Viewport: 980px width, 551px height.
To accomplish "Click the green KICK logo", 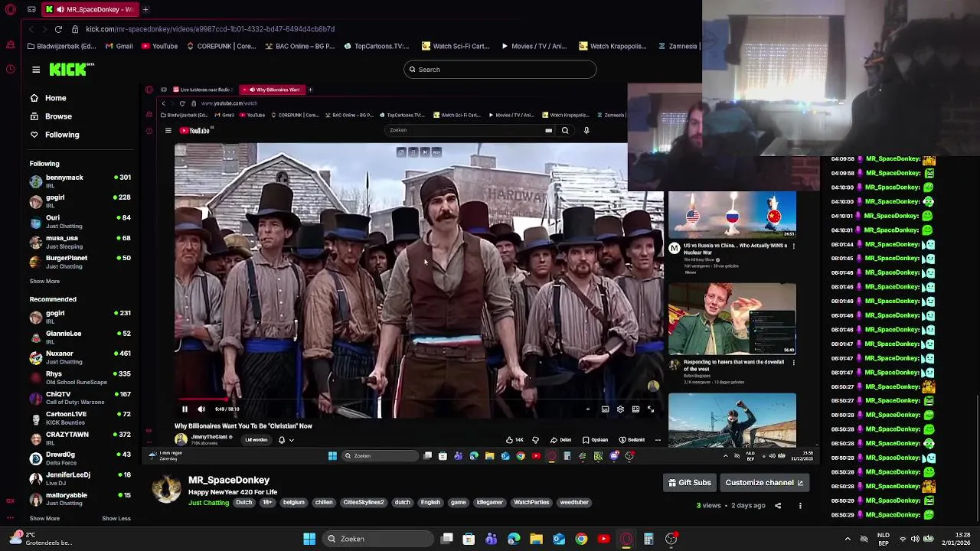I will tap(70, 70).
